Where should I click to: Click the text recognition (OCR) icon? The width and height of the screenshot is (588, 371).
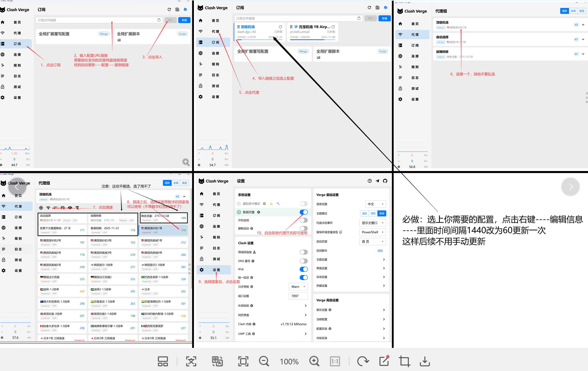tap(191, 361)
